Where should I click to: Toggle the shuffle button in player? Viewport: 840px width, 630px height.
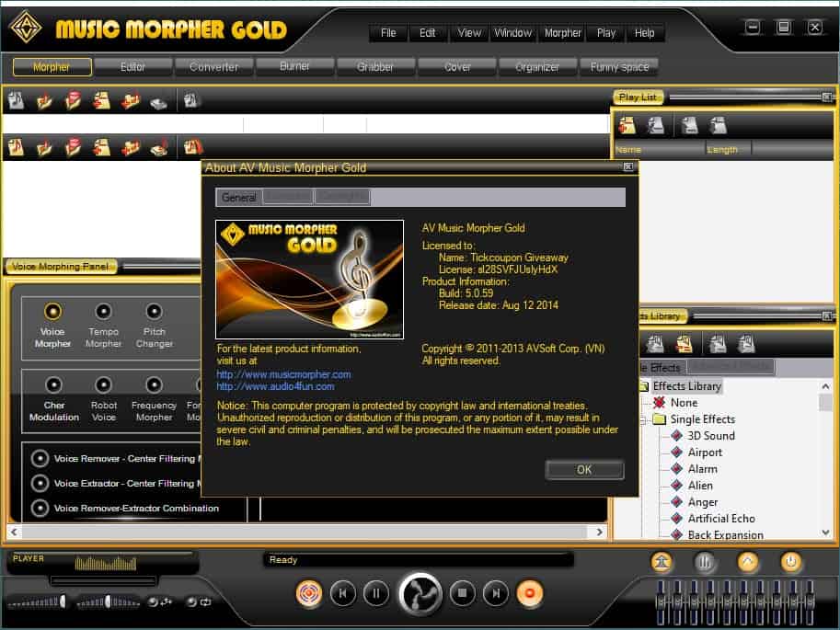[160, 602]
